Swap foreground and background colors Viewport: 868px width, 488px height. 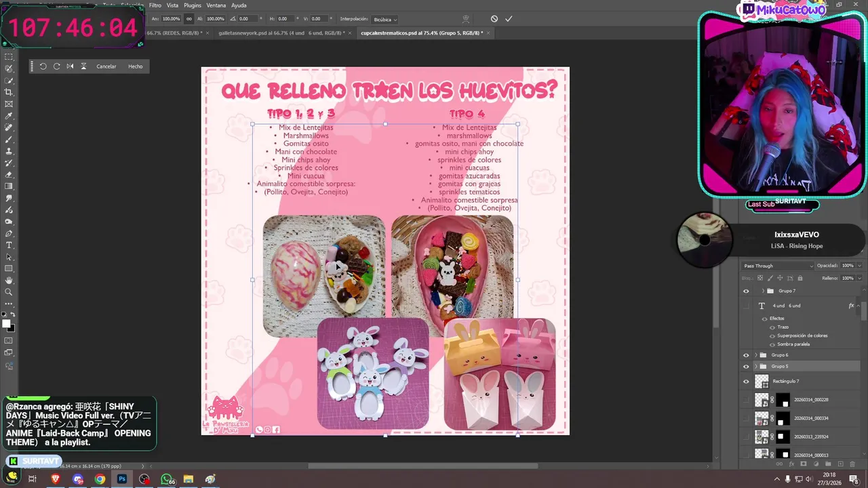click(14, 316)
